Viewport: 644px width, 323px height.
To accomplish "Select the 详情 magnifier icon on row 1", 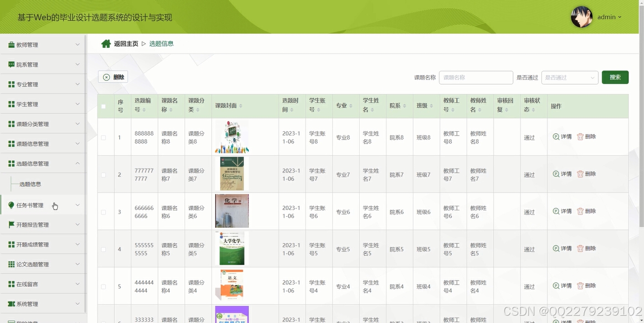I will pyautogui.click(x=556, y=136).
